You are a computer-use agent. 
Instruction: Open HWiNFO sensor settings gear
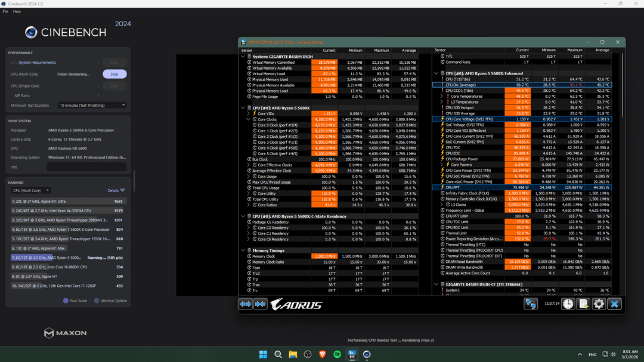pos(599,304)
